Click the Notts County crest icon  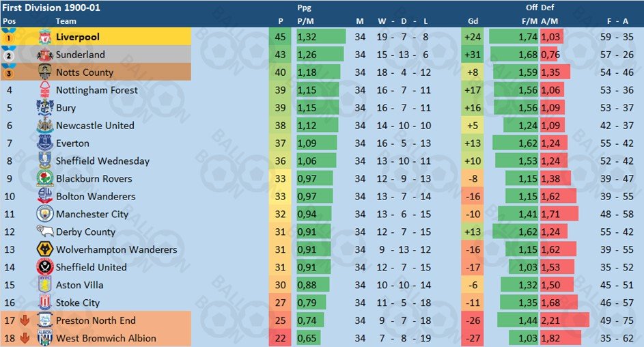point(45,72)
